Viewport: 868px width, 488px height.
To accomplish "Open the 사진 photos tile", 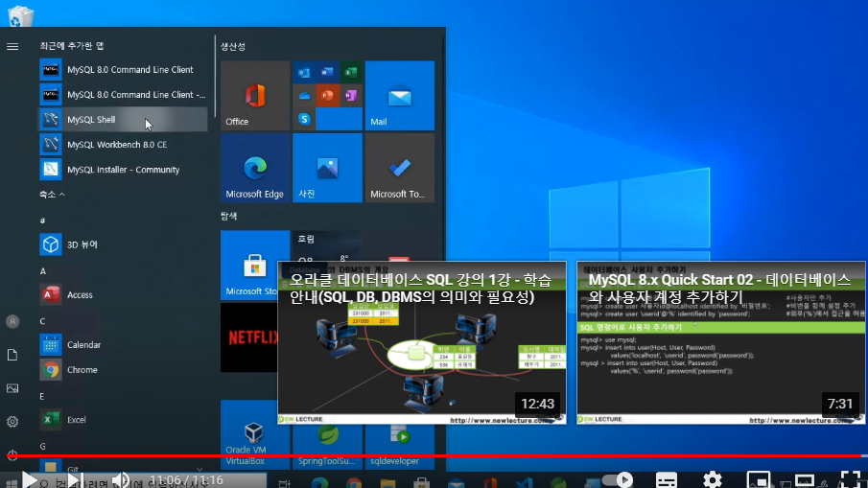I will coord(327,168).
